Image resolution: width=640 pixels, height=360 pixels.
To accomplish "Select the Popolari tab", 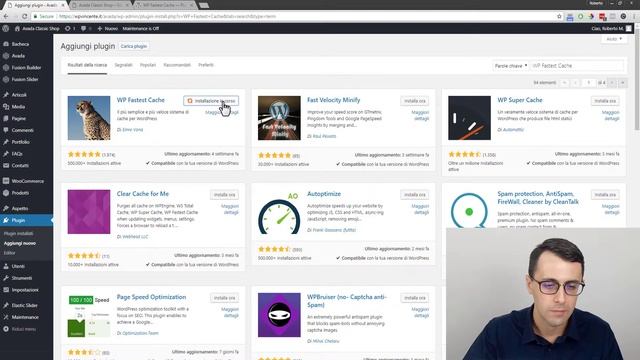I will [148, 65].
